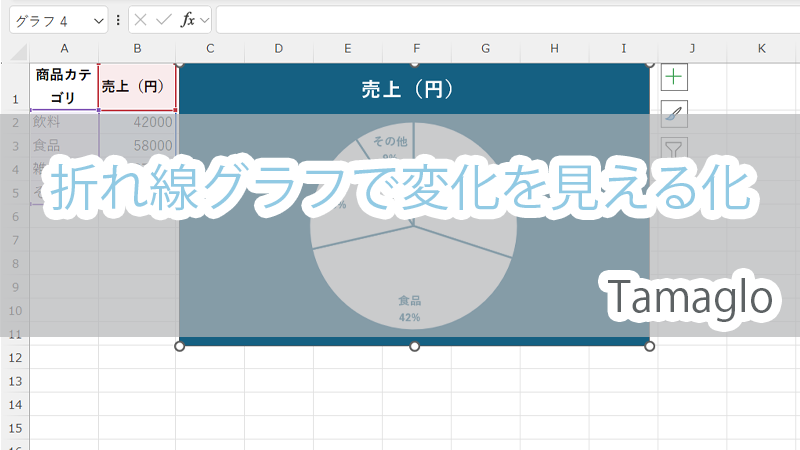Screen dimensions: 800x450
Task: Click the chart title 売上（円）
Action: click(413, 89)
